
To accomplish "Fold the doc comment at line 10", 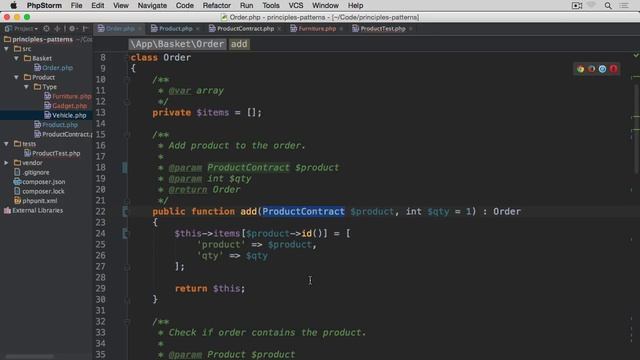I will pos(127,80).
